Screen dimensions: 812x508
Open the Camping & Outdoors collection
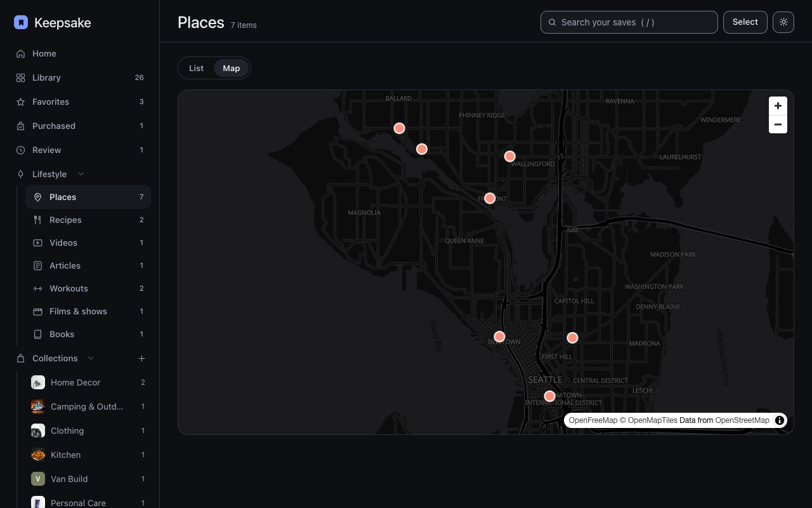click(x=88, y=407)
